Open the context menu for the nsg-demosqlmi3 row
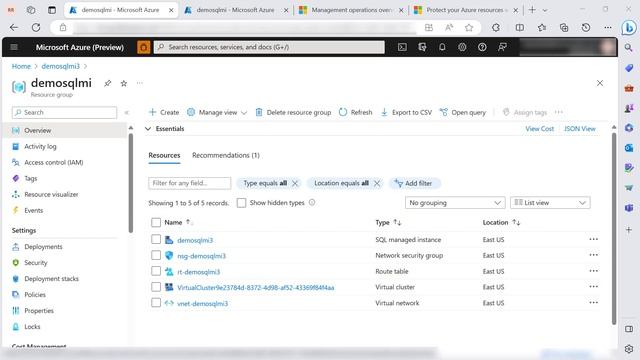The height and width of the screenshot is (360, 640). pos(593,255)
